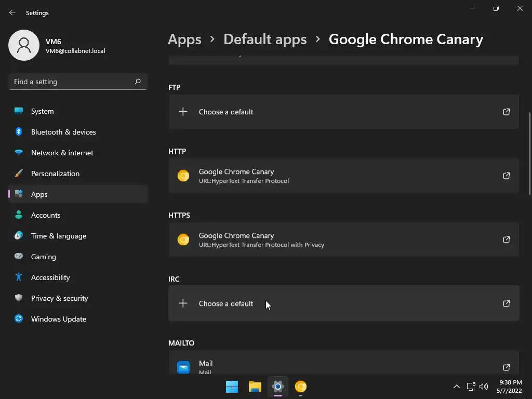The height and width of the screenshot is (399, 532).
Task: Open File Explorer from the taskbar
Action: 255,387
